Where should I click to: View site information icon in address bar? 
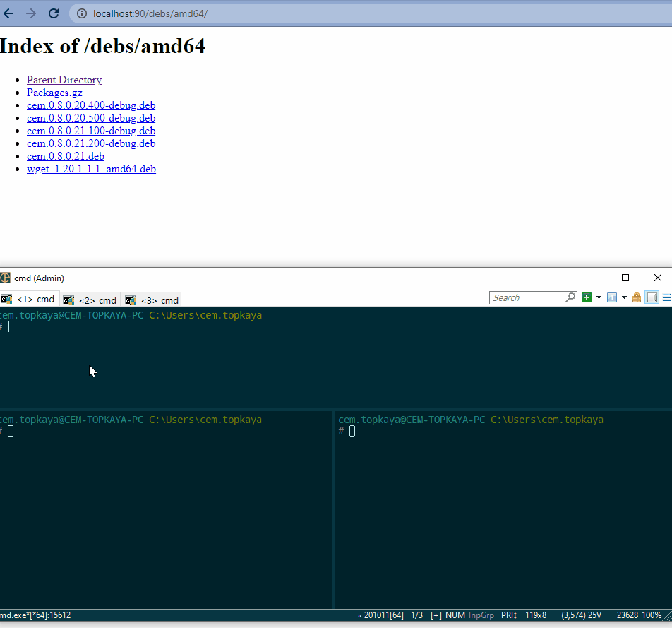click(x=81, y=13)
